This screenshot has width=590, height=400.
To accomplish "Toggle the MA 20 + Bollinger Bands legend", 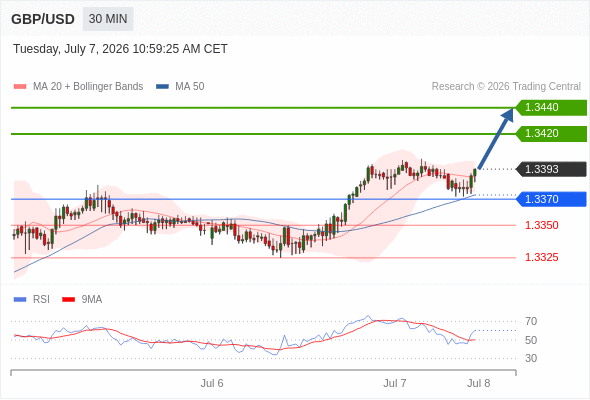I will click(88, 87).
